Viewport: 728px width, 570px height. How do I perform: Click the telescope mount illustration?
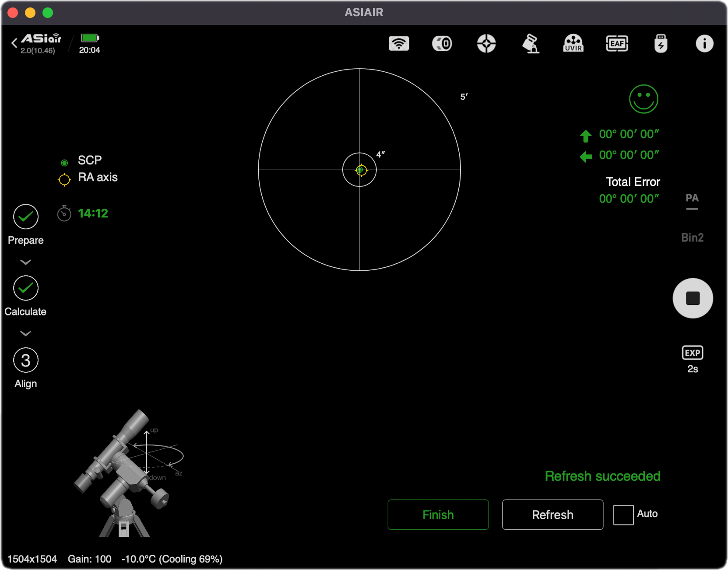[x=128, y=473]
